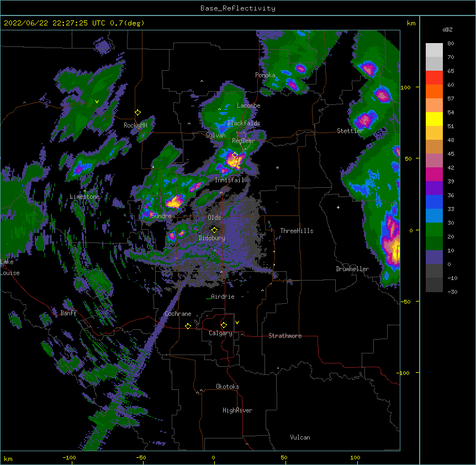This screenshot has width=476, height=465.
Task: Click the yellow V marker northwest of RockyMH
Action: [97, 102]
